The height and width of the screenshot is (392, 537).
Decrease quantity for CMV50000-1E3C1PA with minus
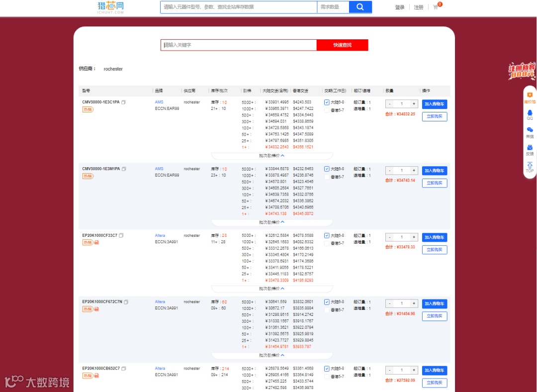390,104
